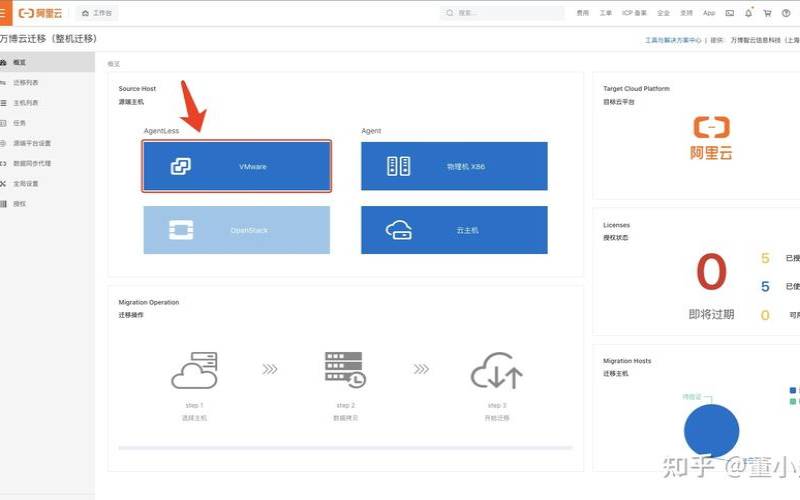Click the physical server rack icon
The width and height of the screenshot is (800, 500).
[398, 166]
